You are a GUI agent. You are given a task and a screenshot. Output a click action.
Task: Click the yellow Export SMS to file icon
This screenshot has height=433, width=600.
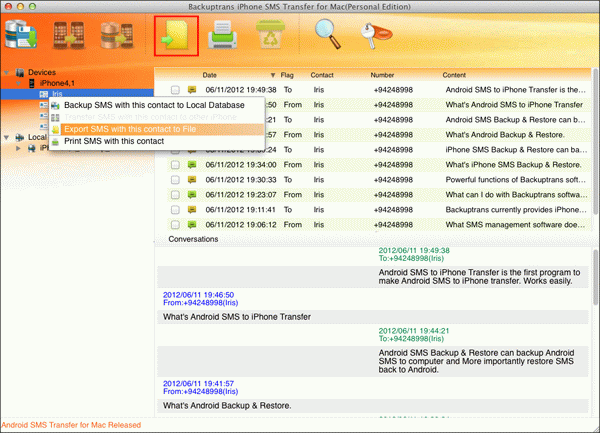coord(176,36)
